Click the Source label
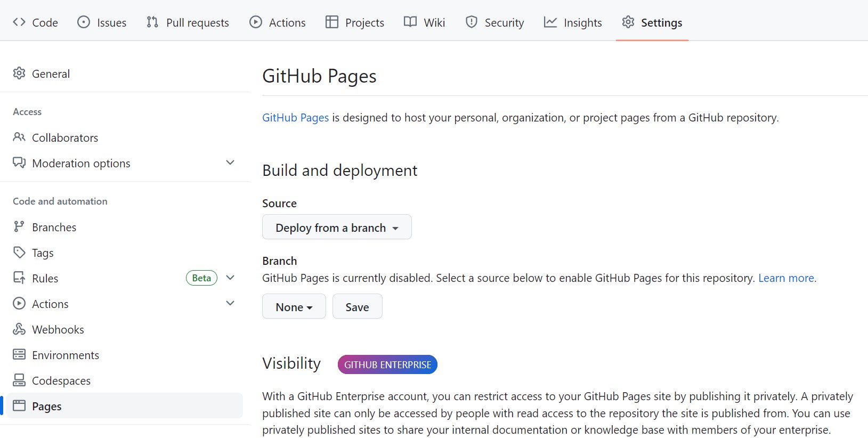Screen dimensions: 868x438 279,203
